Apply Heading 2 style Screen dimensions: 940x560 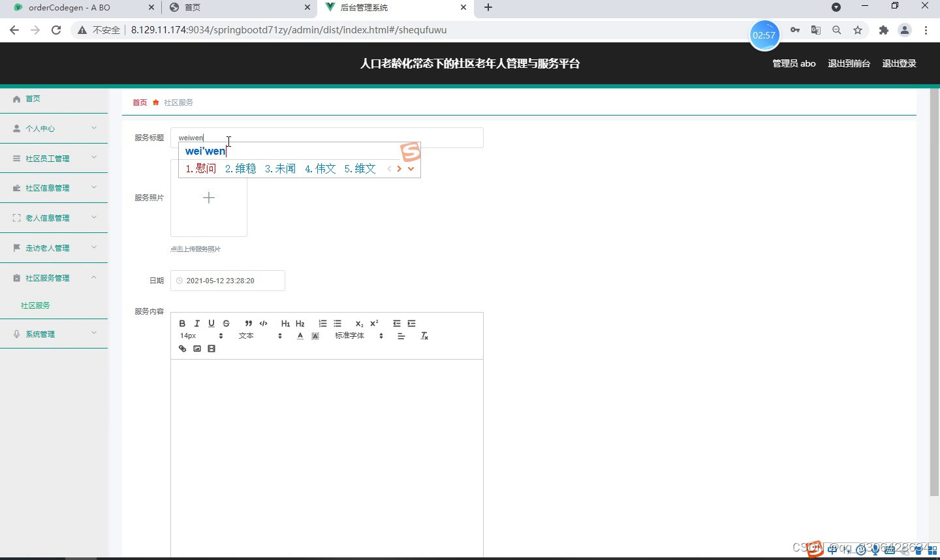(300, 324)
